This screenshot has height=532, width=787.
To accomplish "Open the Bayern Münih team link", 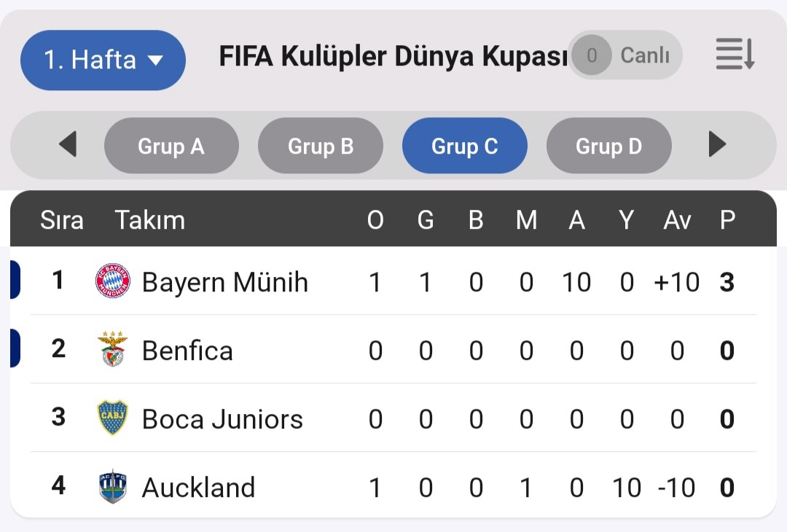I will coord(225,282).
